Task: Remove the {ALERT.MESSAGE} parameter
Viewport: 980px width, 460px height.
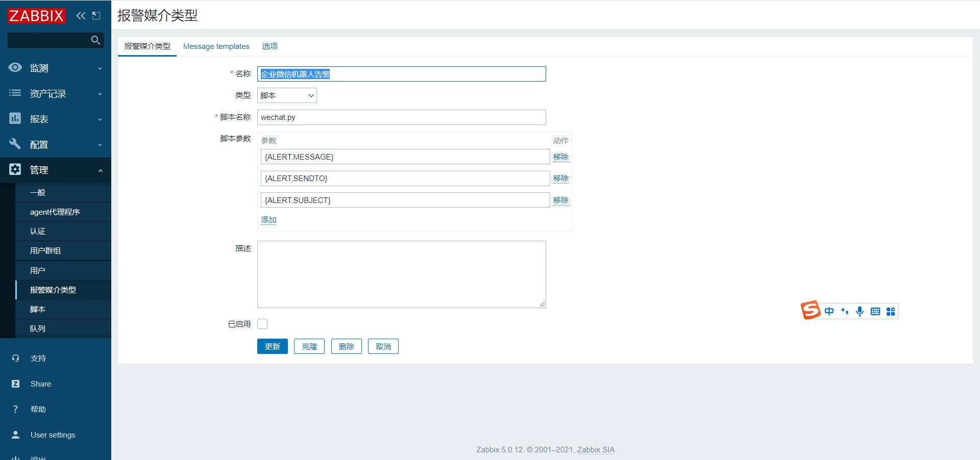Action: (561, 157)
